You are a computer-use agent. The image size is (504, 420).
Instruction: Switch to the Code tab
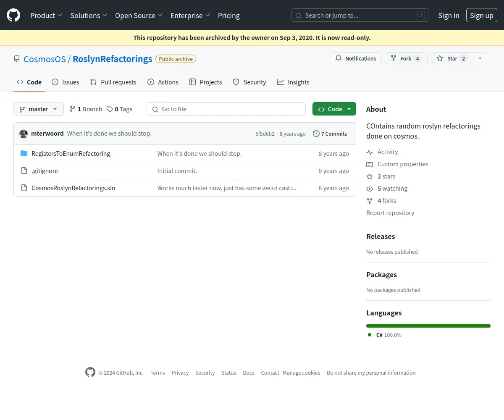[29, 82]
